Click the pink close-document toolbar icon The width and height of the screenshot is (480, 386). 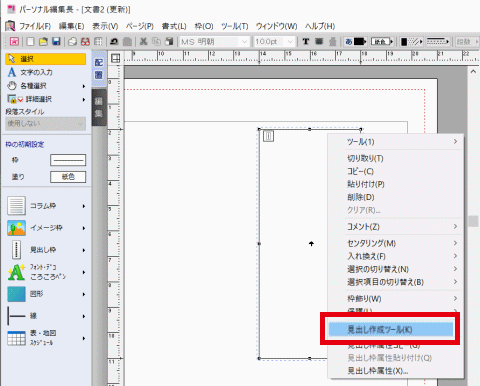coord(14,42)
